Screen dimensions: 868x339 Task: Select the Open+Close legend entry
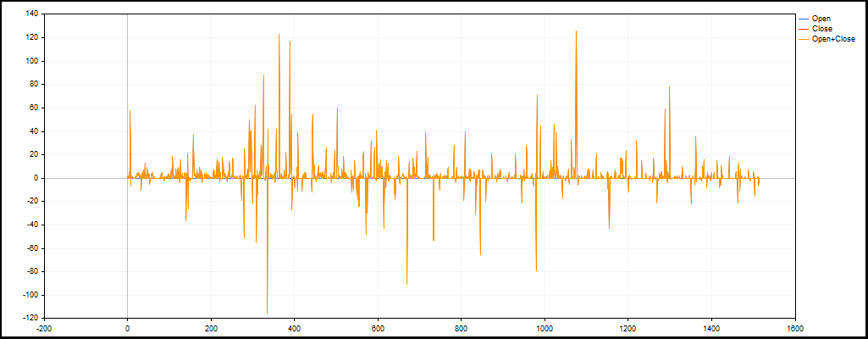tap(833, 39)
